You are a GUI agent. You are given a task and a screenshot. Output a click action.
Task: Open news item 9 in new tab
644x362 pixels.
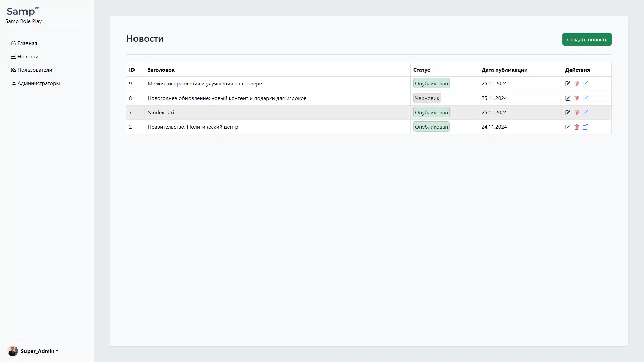click(585, 84)
